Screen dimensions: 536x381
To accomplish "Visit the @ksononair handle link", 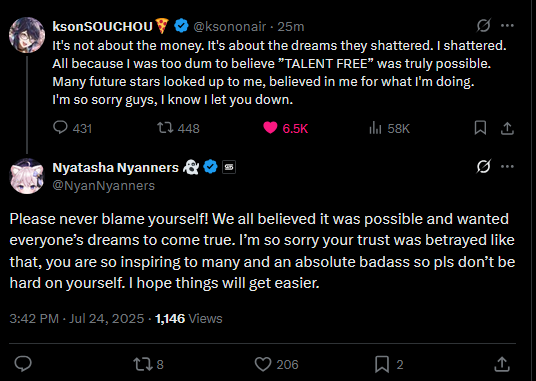I will tap(229, 26).
